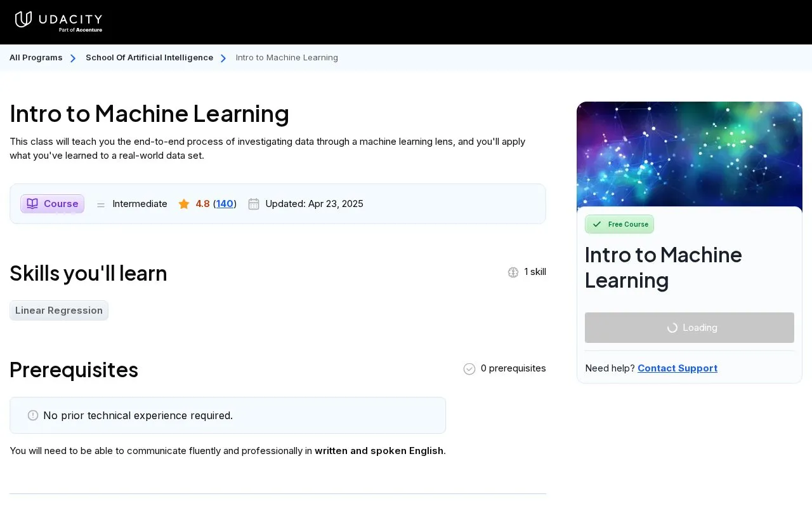The image size is (812, 508).
Task: Click the Intermediate difficulty level icon
Action: click(x=101, y=204)
